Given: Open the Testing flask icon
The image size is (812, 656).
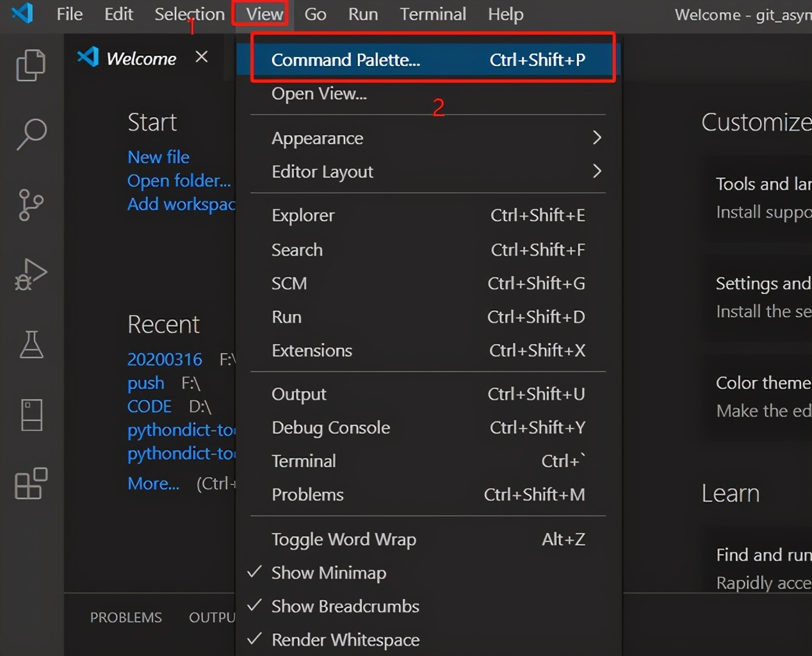Looking at the screenshot, I should point(30,345).
